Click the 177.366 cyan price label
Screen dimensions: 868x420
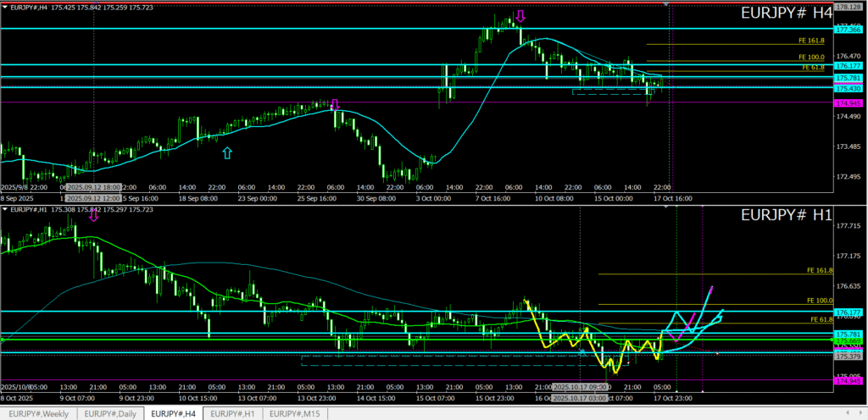click(849, 29)
